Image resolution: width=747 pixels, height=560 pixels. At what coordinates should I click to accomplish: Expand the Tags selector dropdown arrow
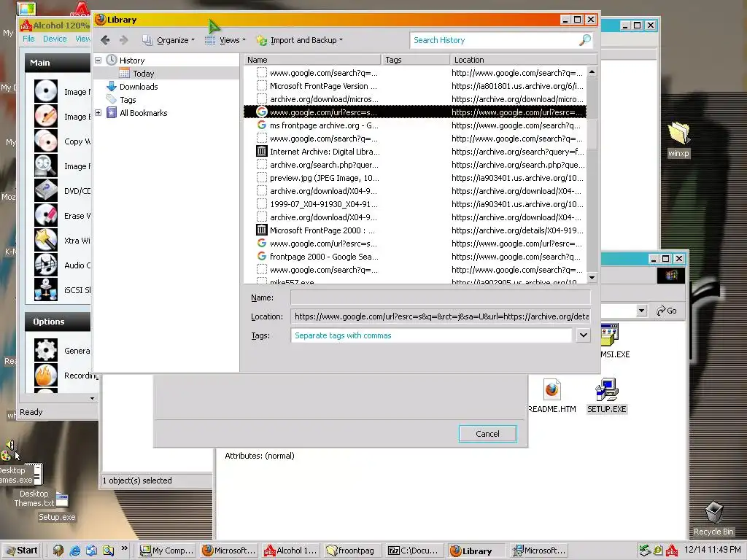pyautogui.click(x=583, y=335)
